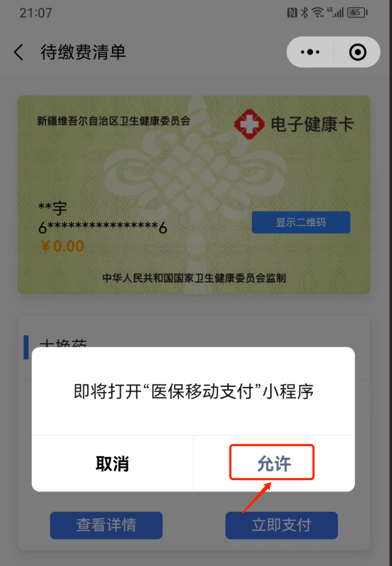This screenshot has height=566, width=392.
Task: Tap the 4G cellular signal icon
Action: [x=335, y=13]
